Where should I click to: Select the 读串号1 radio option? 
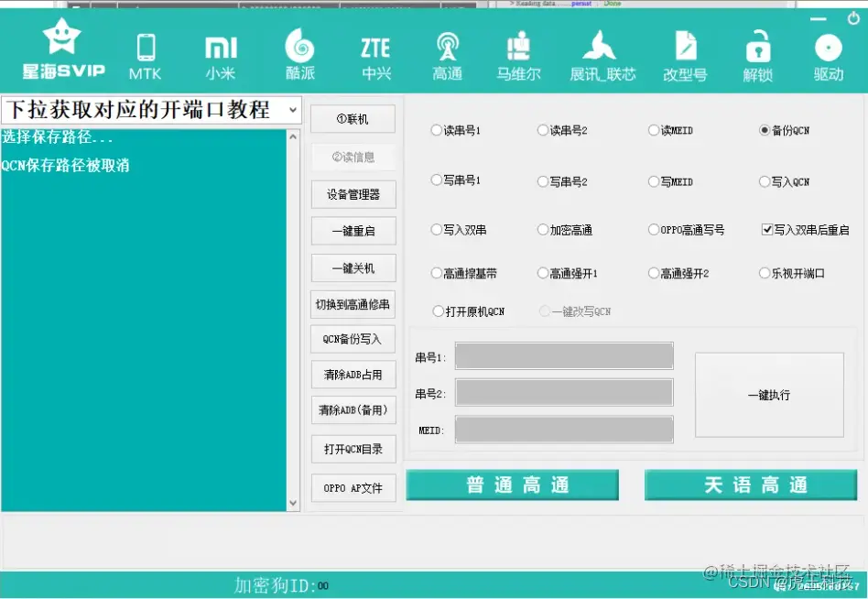(x=438, y=130)
